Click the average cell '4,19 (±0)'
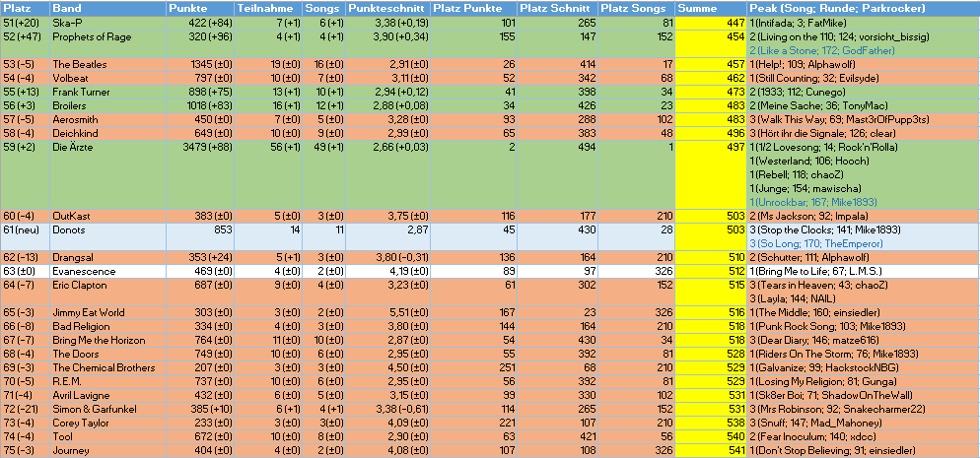The image size is (980, 458). click(x=388, y=272)
